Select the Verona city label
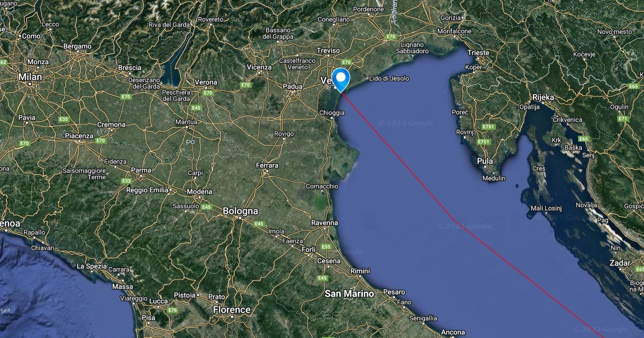The width and height of the screenshot is (644, 338). click(205, 82)
